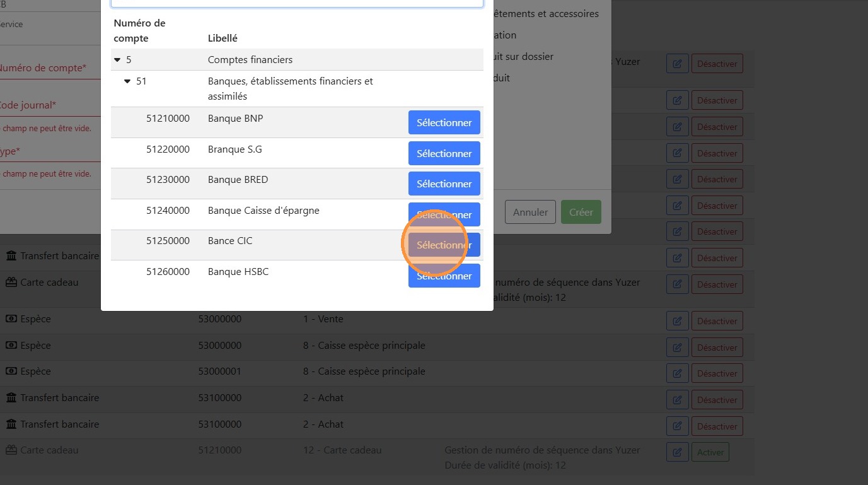Click edit icon for Espèce 53000000 Caisse espèce principale
Screen dimensions: 868x485
click(x=677, y=348)
